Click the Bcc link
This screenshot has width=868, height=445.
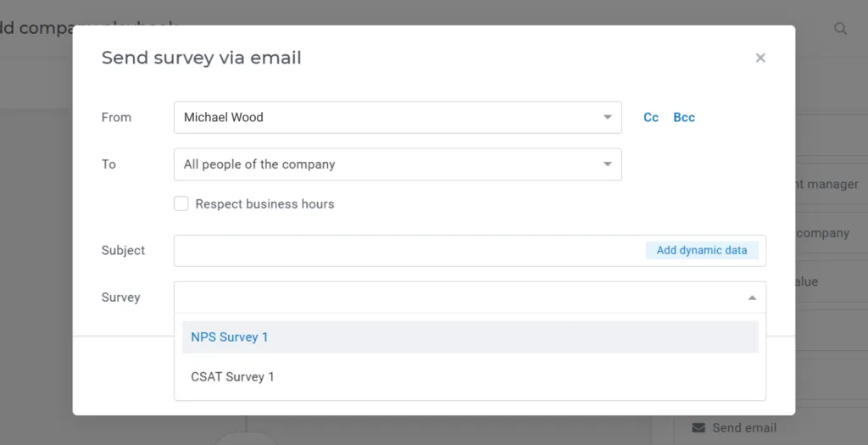point(684,117)
